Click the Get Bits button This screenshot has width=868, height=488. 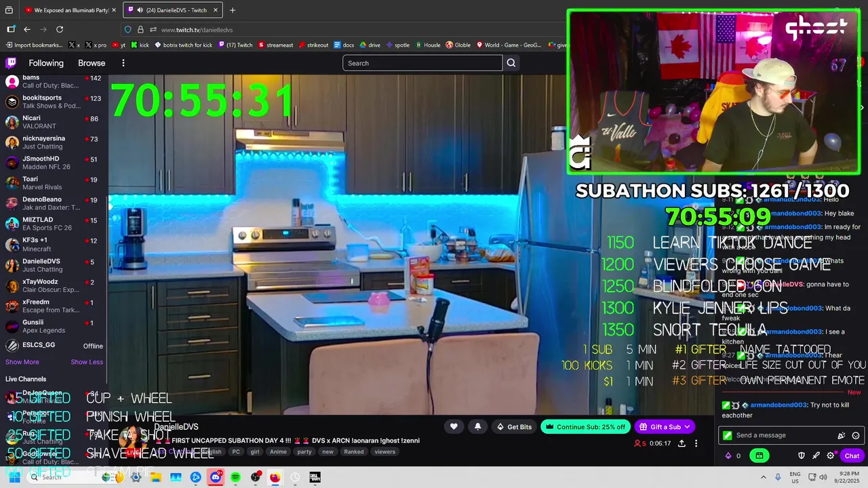click(x=514, y=426)
